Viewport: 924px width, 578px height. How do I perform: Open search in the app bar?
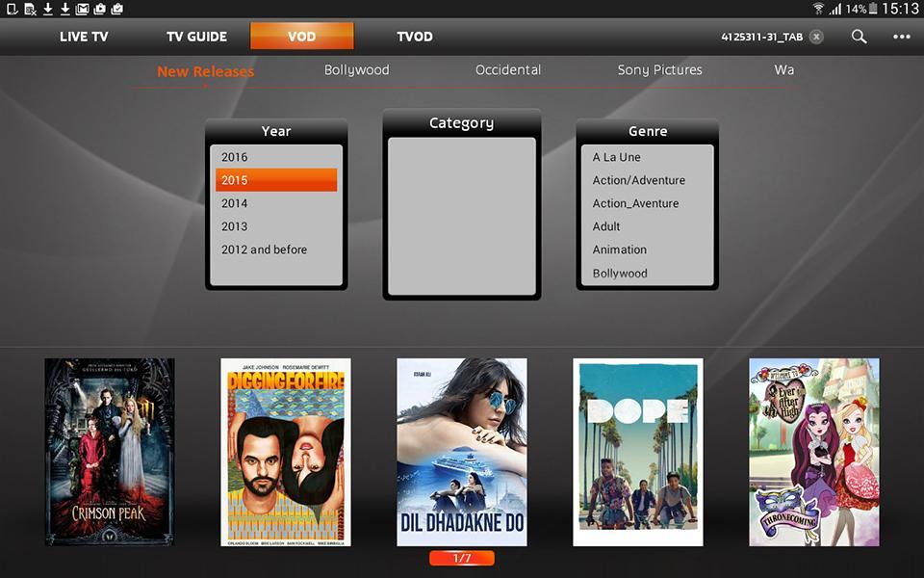[858, 36]
